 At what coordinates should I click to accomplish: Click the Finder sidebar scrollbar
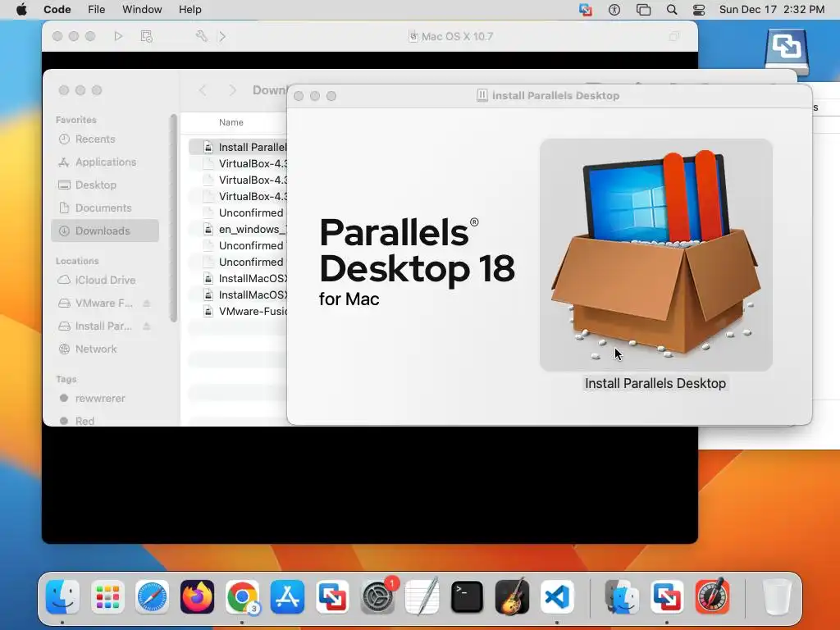tap(173, 218)
